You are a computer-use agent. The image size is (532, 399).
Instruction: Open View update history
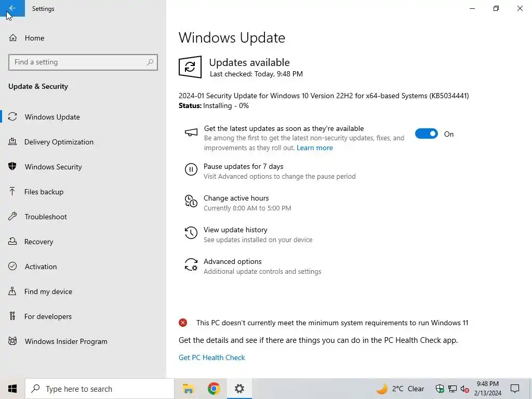click(x=248, y=234)
